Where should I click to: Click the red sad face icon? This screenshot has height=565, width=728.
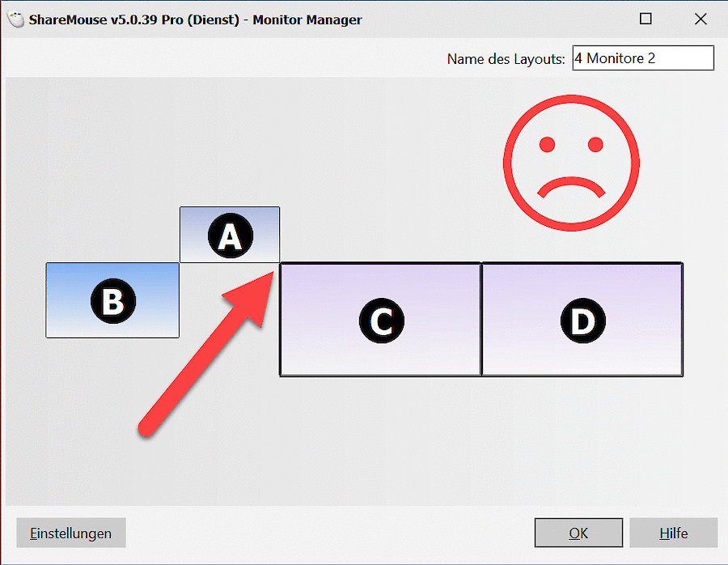tap(572, 163)
